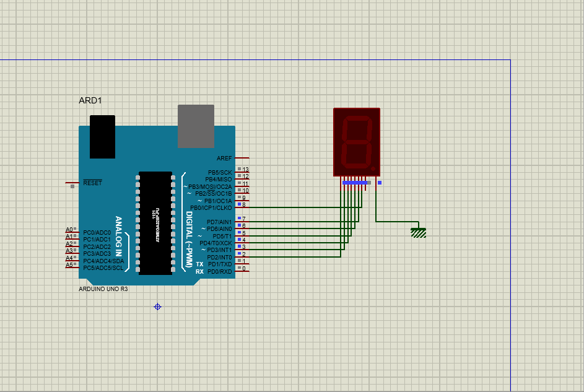Click the PB1/OC1A pin label

pyautogui.click(x=218, y=201)
